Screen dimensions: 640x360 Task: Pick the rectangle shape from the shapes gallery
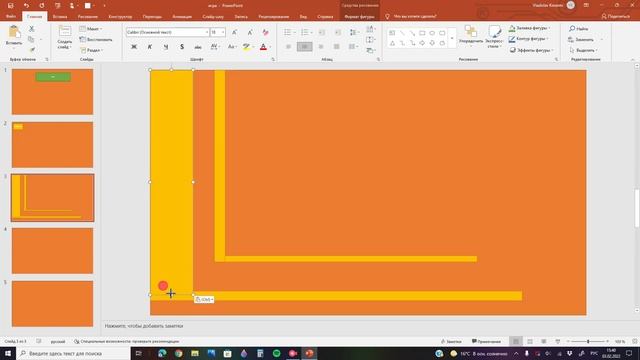[x=422, y=33]
